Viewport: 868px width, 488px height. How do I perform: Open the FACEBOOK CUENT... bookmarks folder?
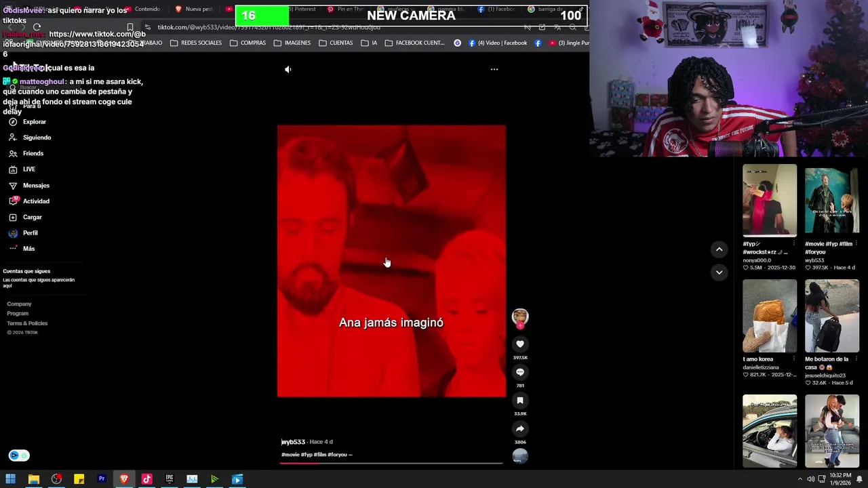[x=415, y=43]
